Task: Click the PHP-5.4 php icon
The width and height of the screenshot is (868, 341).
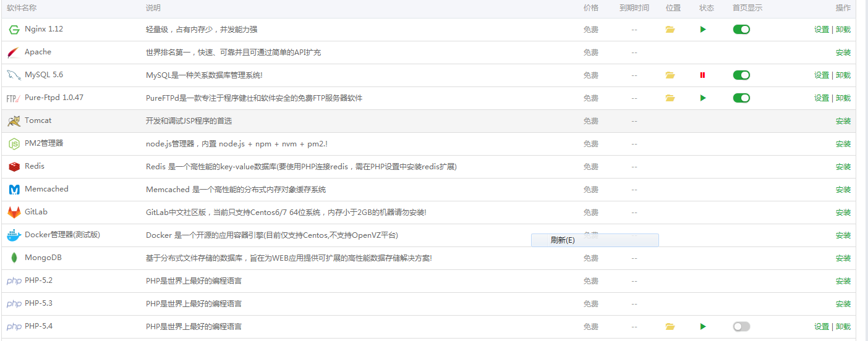Action: pos(14,327)
